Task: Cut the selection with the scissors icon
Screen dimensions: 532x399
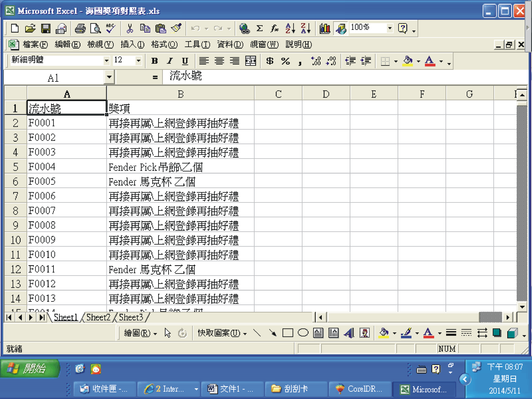Action: pyautogui.click(x=130, y=28)
